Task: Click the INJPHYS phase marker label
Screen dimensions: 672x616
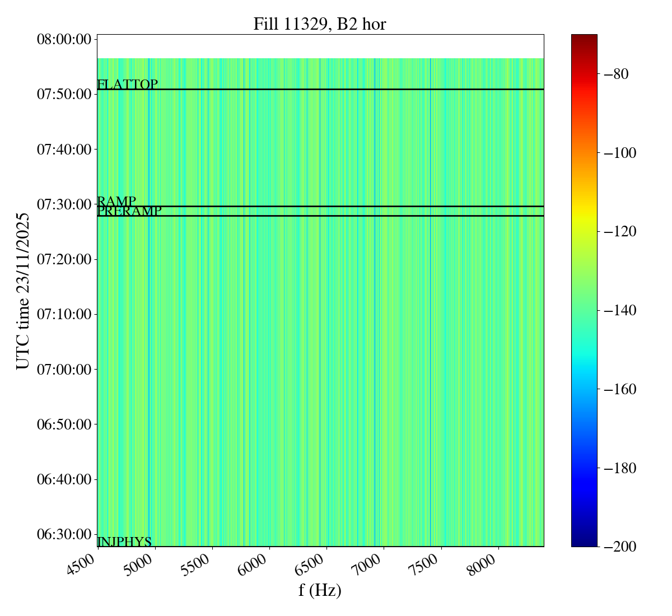Action: (x=124, y=542)
